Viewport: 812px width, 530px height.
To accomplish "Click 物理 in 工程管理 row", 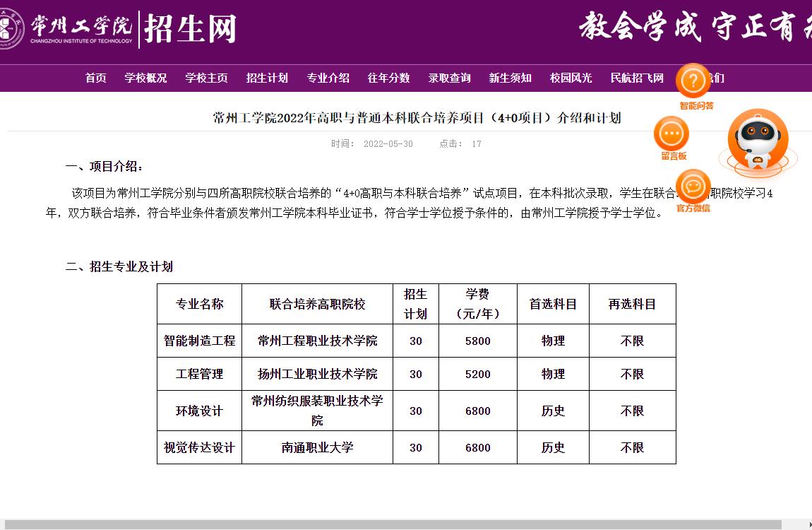I will (553, 374).
